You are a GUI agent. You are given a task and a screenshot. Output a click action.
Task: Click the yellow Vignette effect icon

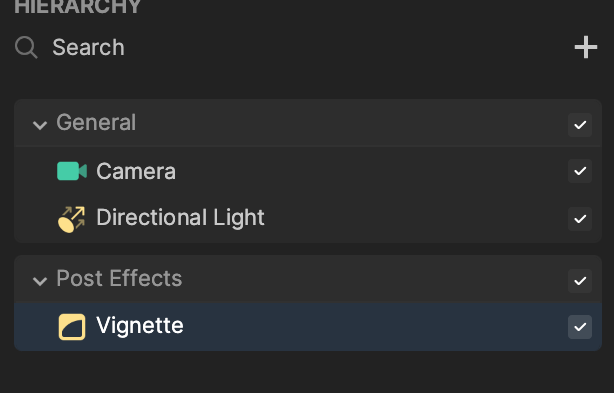pyautogui.click(x=72, y=327)
